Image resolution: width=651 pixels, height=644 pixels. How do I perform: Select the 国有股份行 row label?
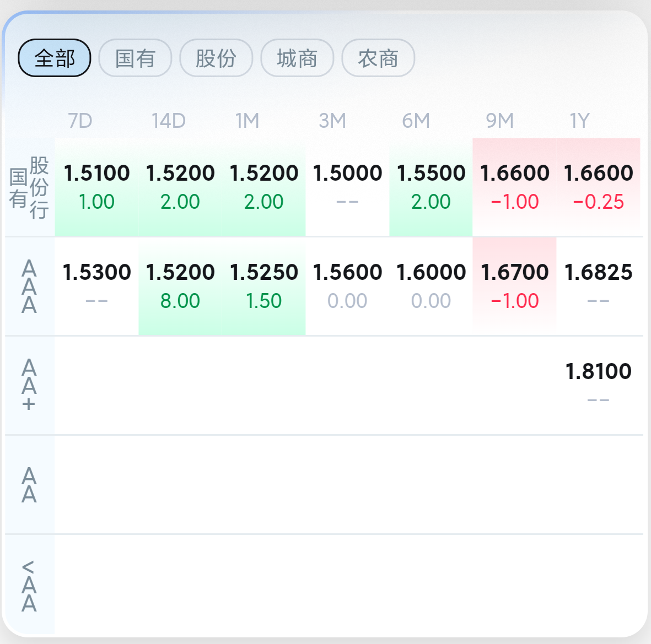[29, 187]
